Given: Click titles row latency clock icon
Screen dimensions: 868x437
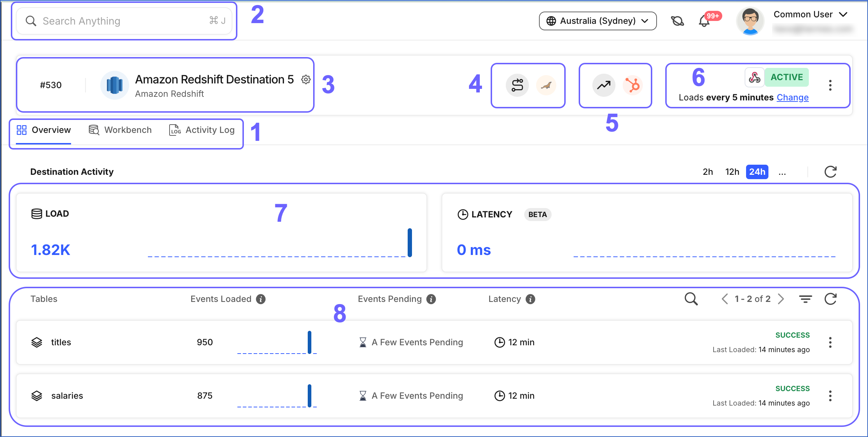Looking at the screenshot, I should tap(500, 342).
